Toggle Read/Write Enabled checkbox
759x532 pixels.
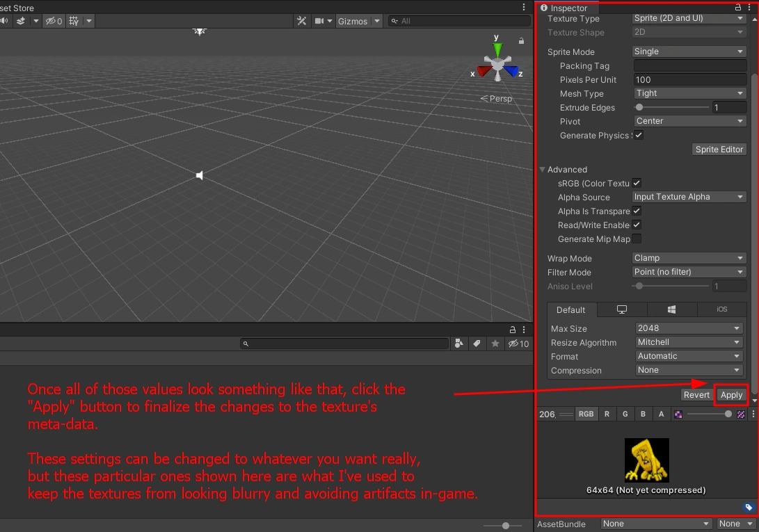[x=637, y=225]
